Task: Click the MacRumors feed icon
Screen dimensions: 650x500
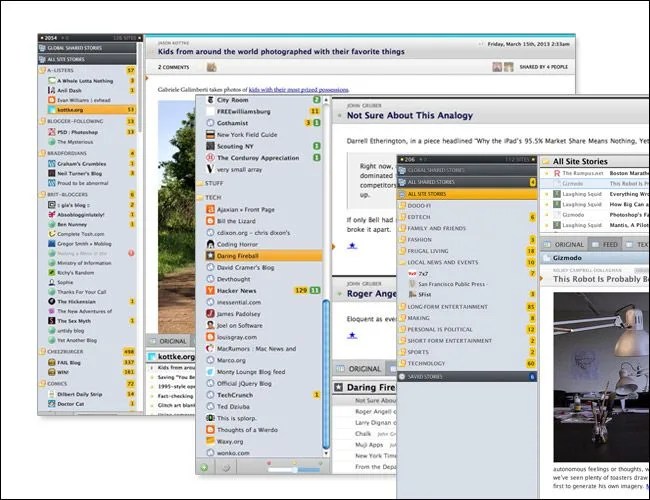Action: tap(210, 349)
